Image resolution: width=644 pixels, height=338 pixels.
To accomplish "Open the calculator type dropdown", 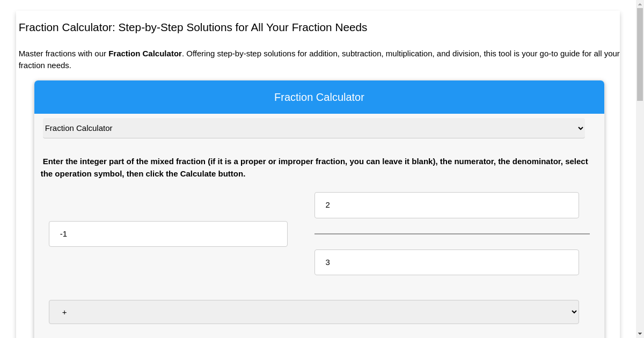I will (313, 128).
